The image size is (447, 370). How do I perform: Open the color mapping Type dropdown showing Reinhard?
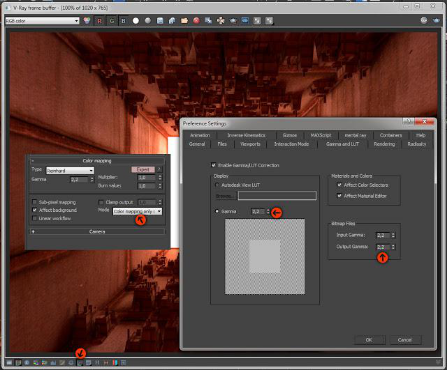pyautogui.click(x=70, y=171)
